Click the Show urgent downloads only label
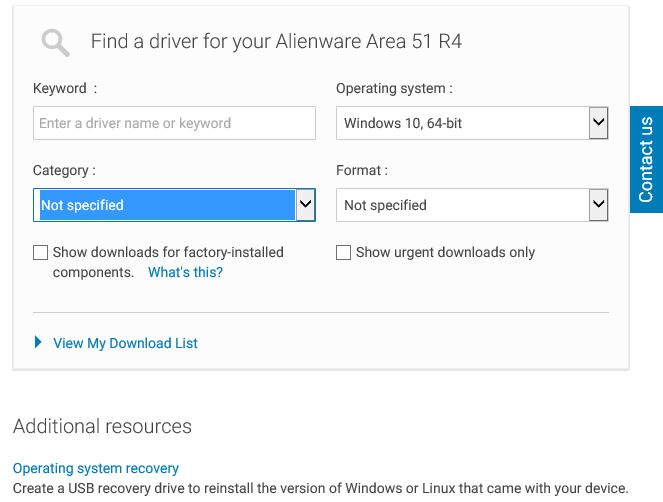The height and width of the screenshot is (502, 663). [x=445, y=252]
